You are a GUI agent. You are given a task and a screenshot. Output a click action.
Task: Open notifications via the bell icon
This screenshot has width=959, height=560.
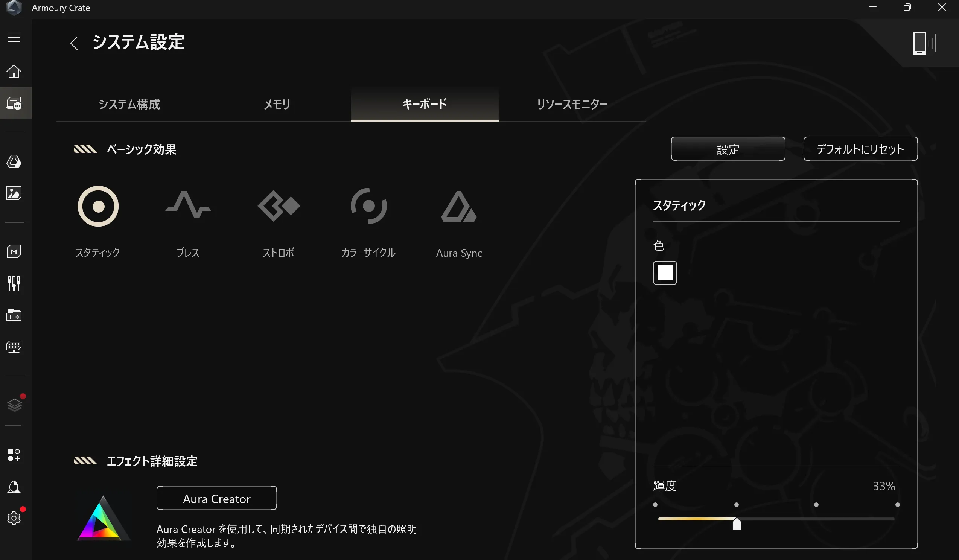pos(14,487)
